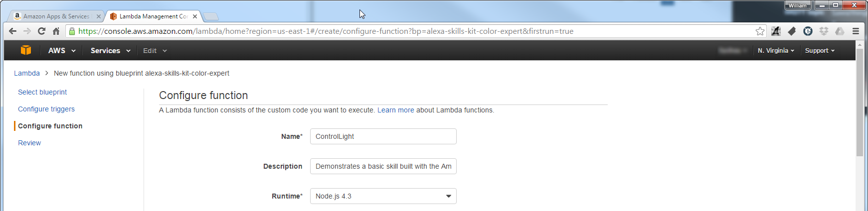Image resolution: width=868 pixels, height=211 pixels.
Task: Click the Google Drive extension icon
Action: 840,31
